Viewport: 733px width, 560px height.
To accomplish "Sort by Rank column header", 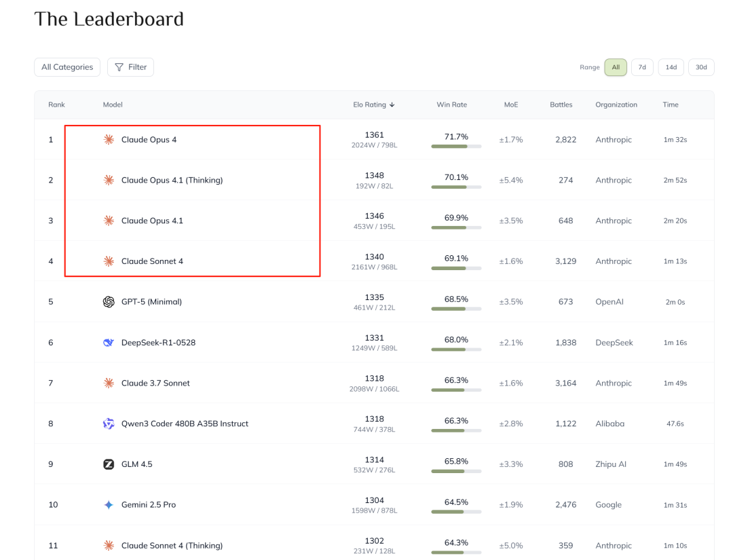I will (x=56, y=105).
